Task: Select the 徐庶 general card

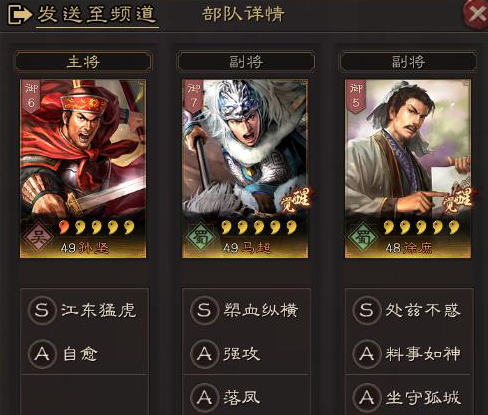Action: click(x=408, y=168)
